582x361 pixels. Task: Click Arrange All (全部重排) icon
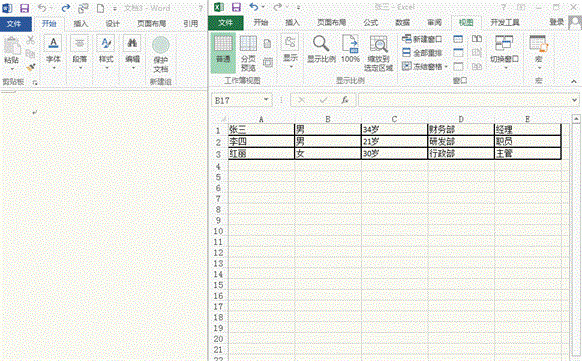click(x=407, y=52)
